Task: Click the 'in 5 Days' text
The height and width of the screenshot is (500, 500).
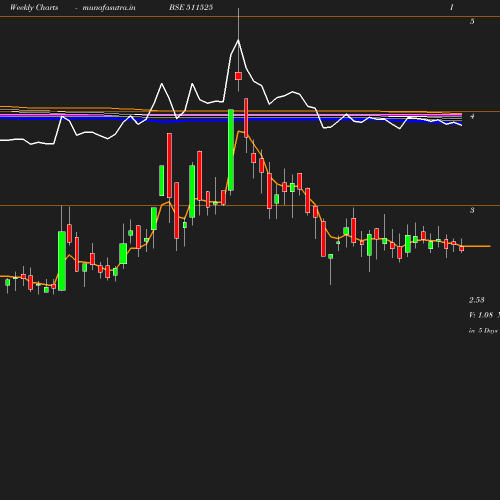Action: (x=483, y=330)
